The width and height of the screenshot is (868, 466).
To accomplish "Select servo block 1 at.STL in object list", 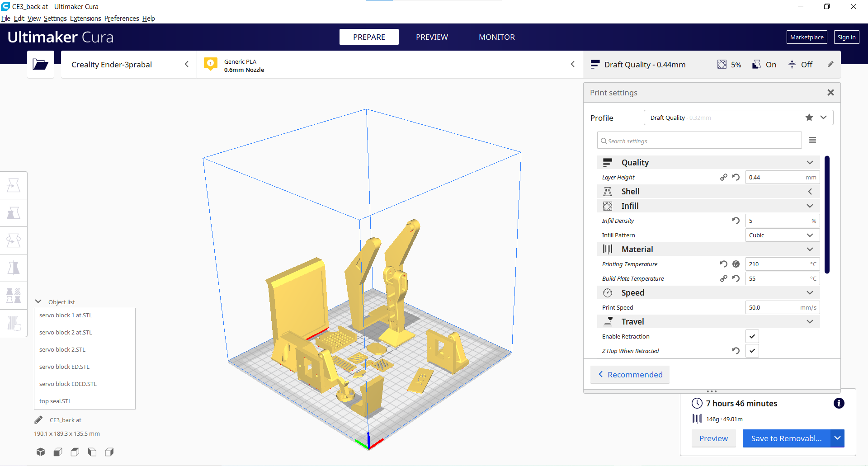I will click(x=85, y=315).
